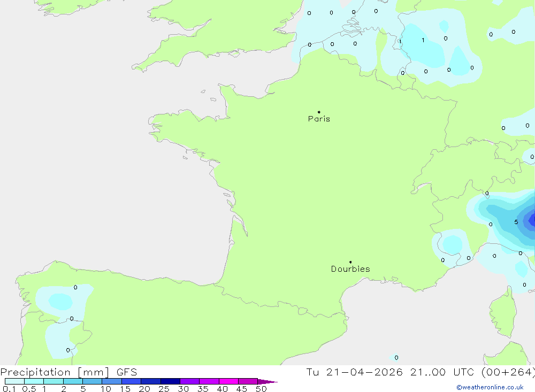This screenshot has width=535, height=392.
Task: Pick the legend swatch between 10 and 15
Action: pyautogui.click(x=112, y=381)
